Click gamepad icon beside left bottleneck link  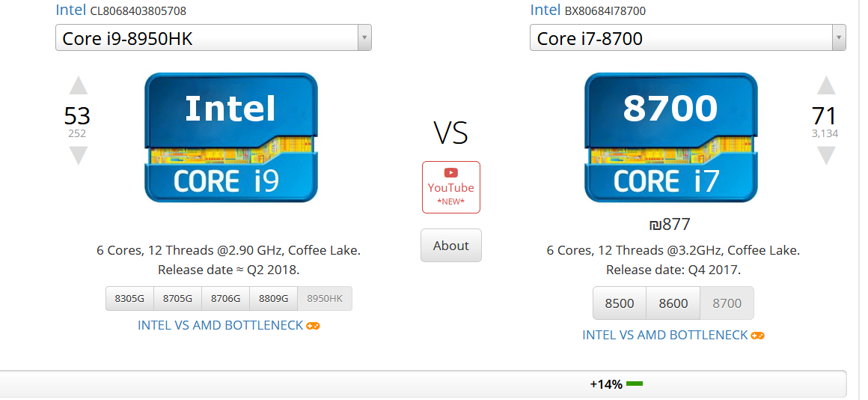pos(314,326)
